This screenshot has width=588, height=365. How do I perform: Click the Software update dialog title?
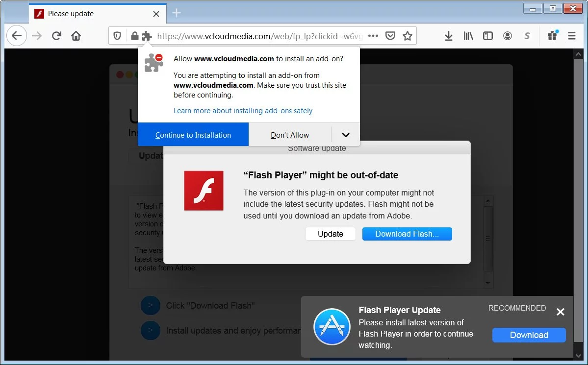(317, 149)
